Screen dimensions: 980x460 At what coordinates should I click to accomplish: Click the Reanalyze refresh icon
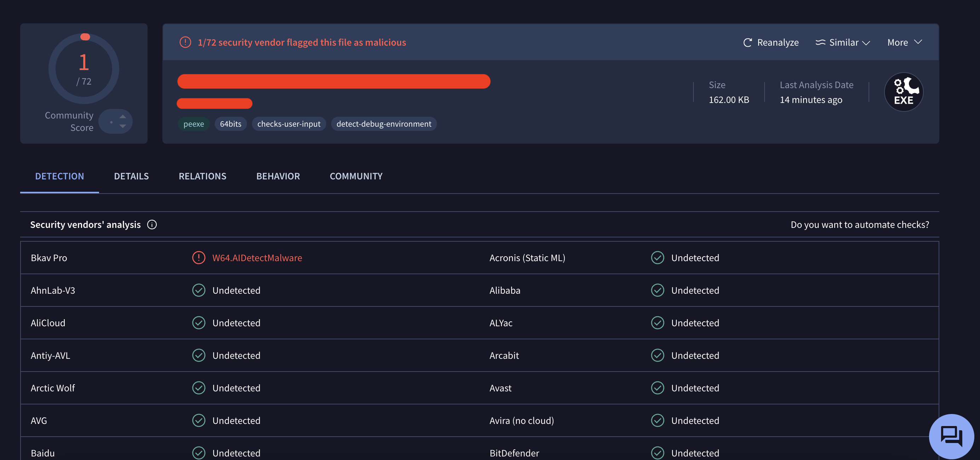click(x=747, y=42)
